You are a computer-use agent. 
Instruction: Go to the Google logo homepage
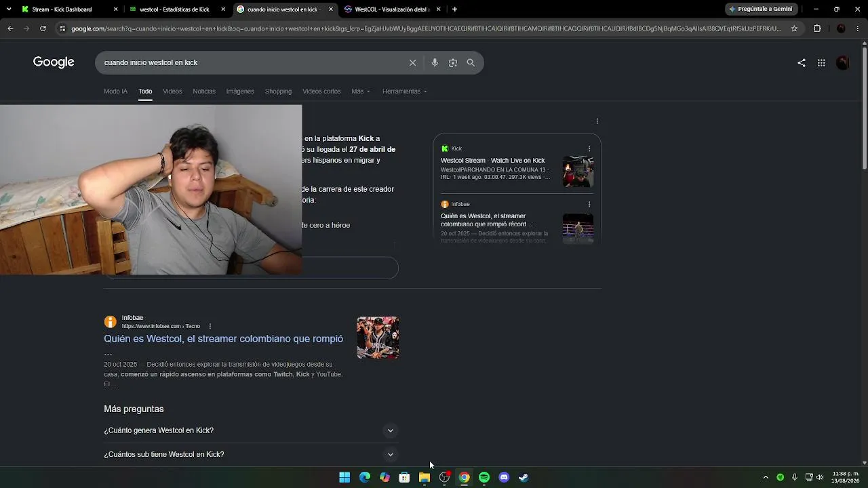54,62
